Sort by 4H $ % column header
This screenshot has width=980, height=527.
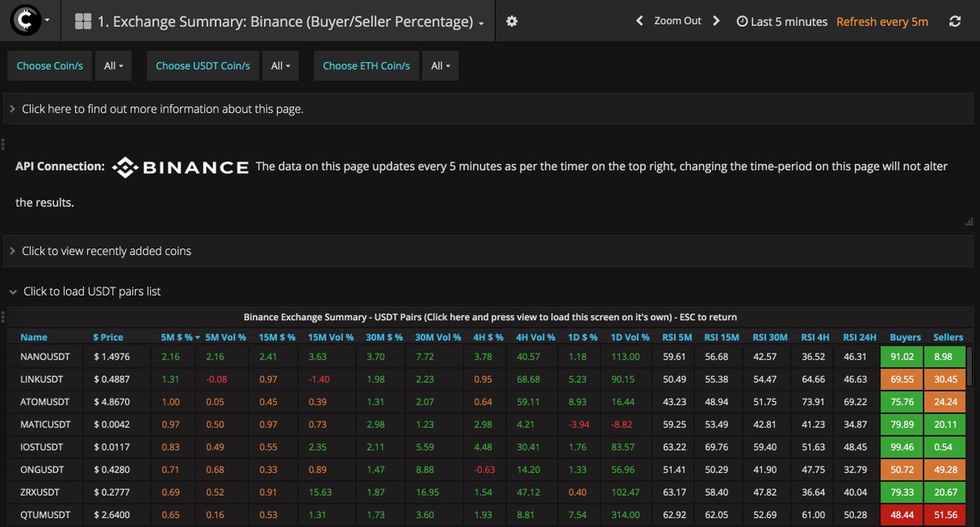[488, 337]
